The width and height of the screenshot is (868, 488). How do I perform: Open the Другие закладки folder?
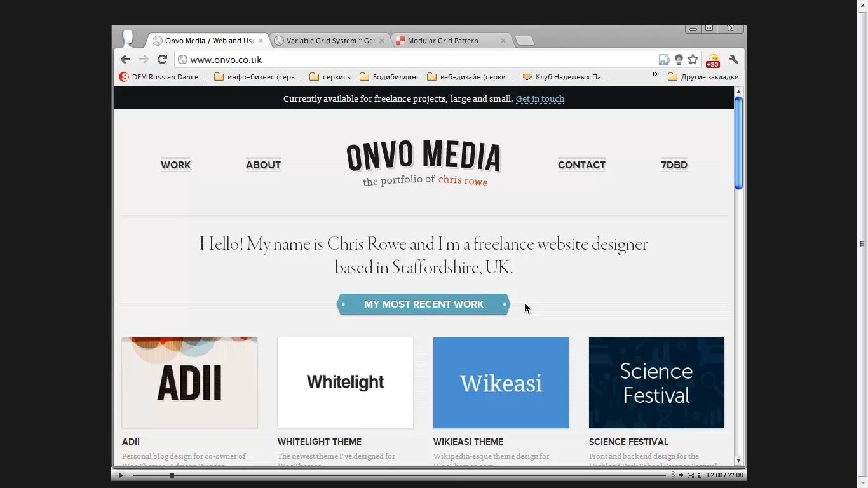point(703,77)
